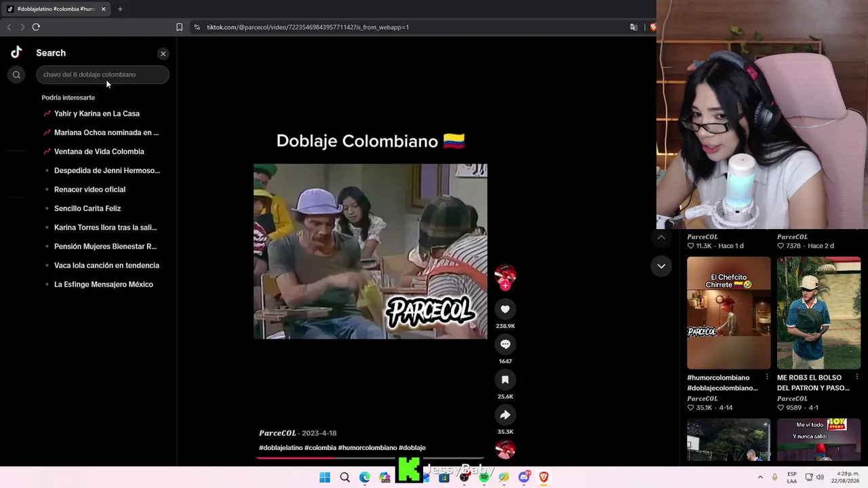Like the video with the heart icon
The height and width of the screenshot is (488, 868).
[505, 309]
